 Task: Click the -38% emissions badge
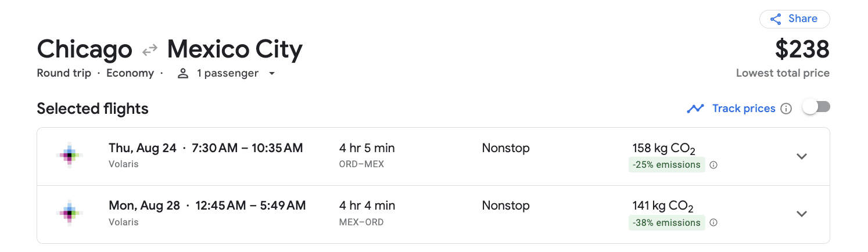point(666,223)
